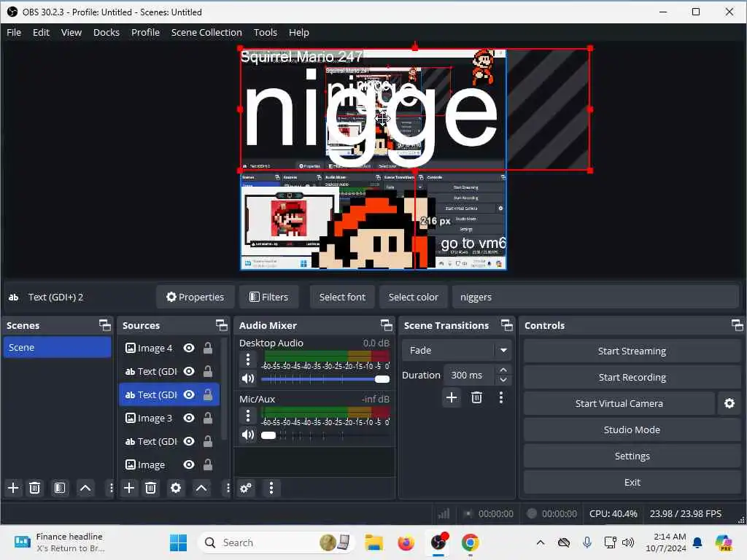
Task: Remove the selected source with the trash icon
Action: 150,488
